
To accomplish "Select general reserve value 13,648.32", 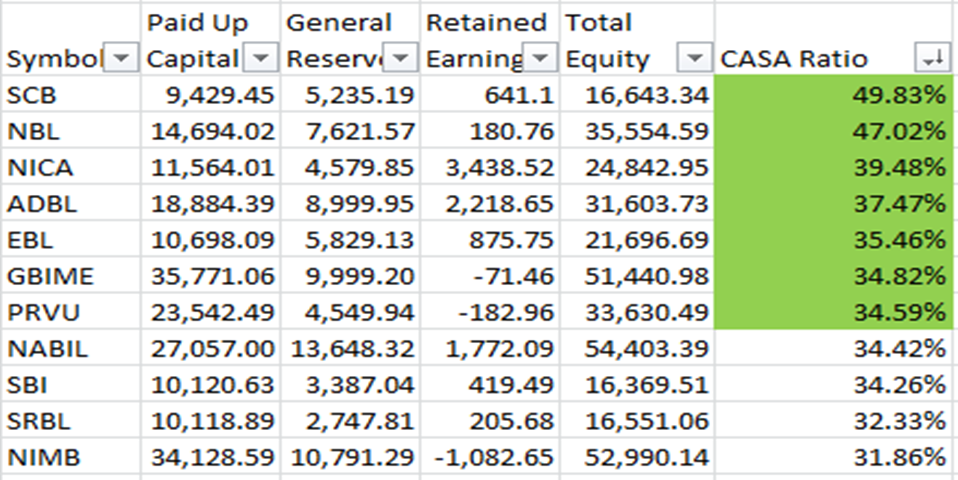I will [x=350, y=349].
